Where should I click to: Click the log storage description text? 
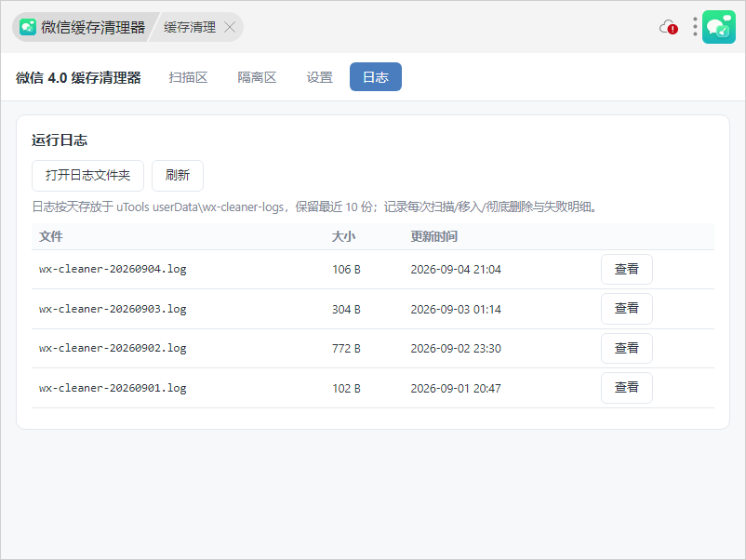tap(315, 207)
